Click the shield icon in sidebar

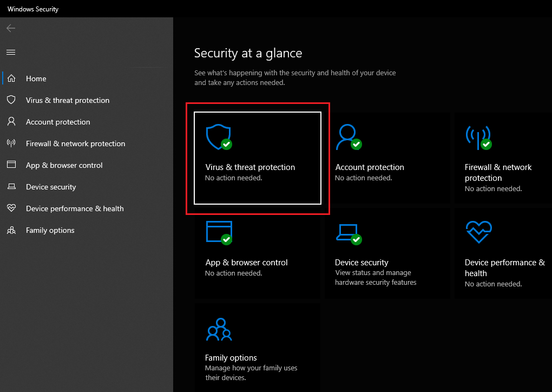(11, 100)
